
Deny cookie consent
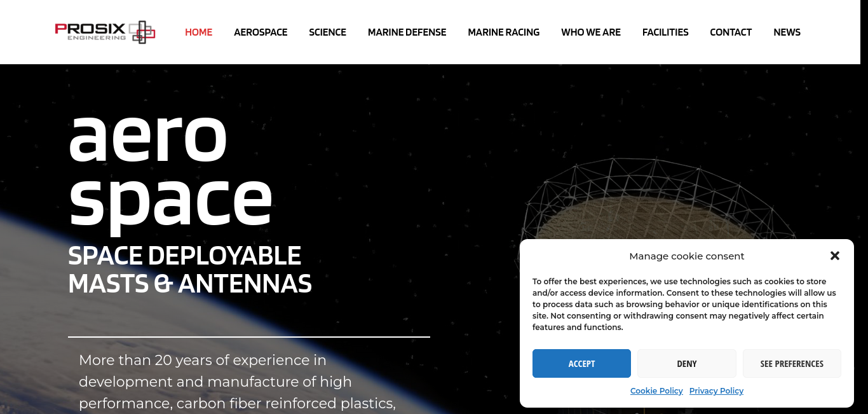[x=687, y=364]
